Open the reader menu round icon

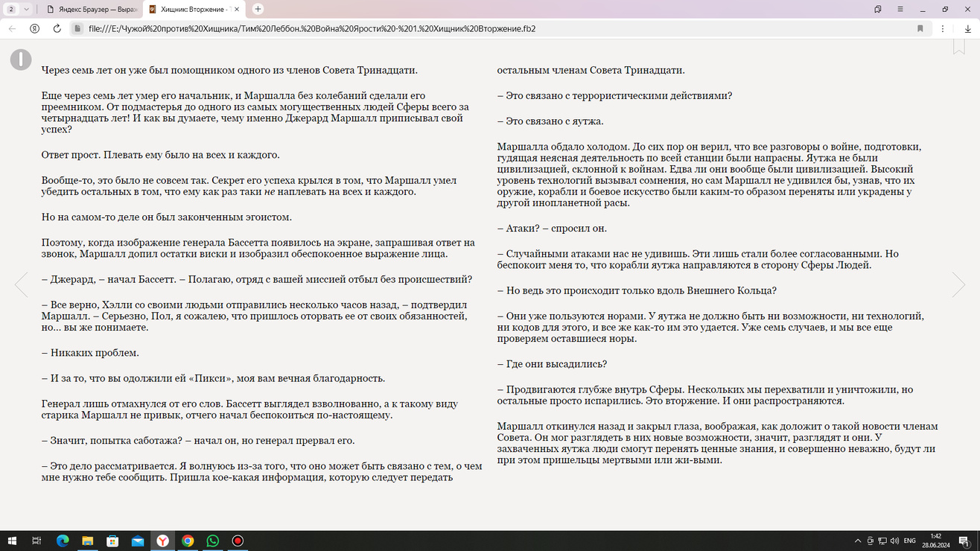pyautogui.click(x=21, y=60)
